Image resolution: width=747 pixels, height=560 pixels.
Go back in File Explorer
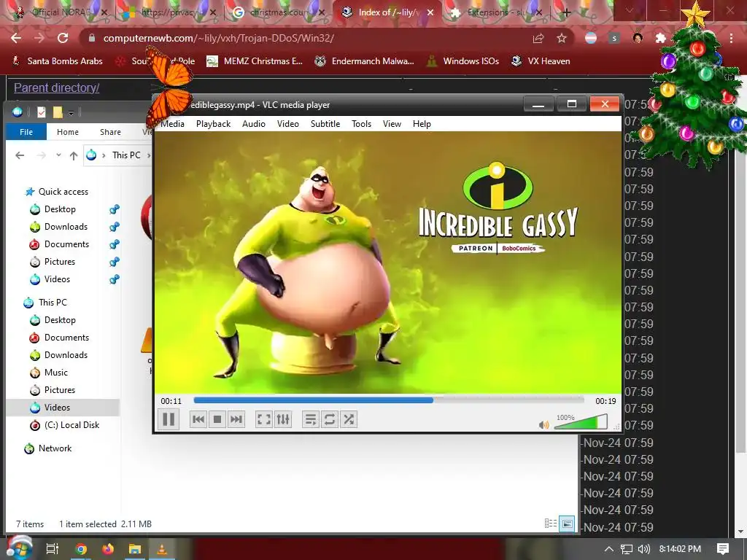pos(20,155)
